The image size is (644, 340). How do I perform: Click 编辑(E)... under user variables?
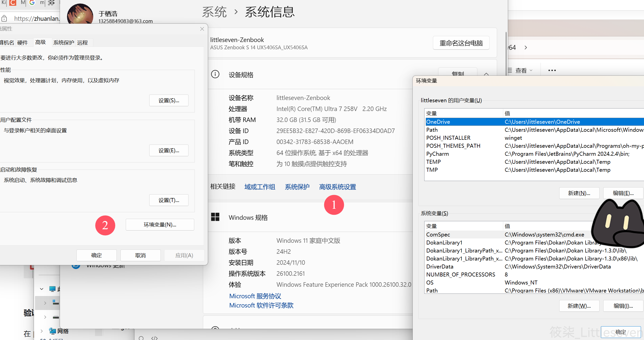click(x=623, y=193)
